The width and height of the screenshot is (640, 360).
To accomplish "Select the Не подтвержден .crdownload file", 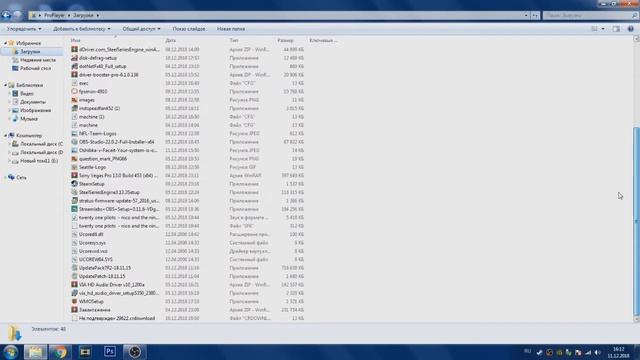I will (117, 318).
